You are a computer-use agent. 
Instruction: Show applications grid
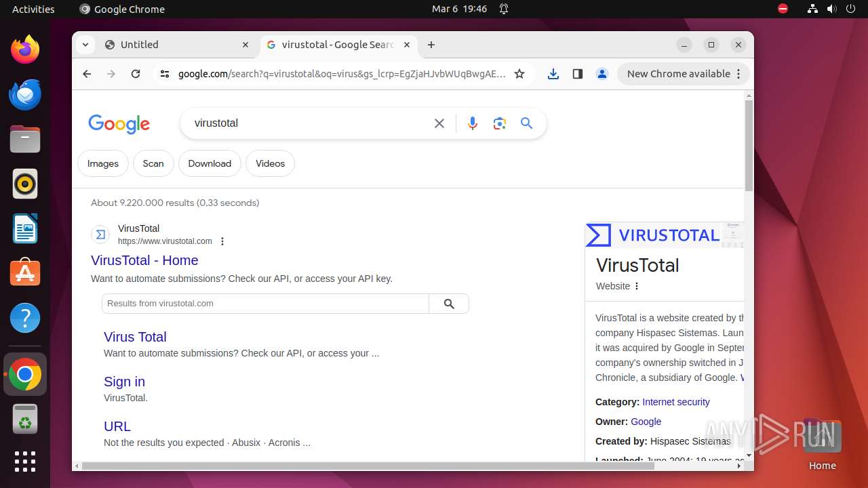coord(25,462)
